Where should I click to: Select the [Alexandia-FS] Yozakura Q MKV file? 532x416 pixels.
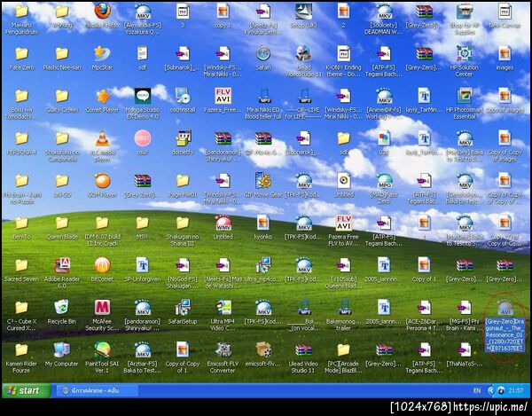coord(143,12)
